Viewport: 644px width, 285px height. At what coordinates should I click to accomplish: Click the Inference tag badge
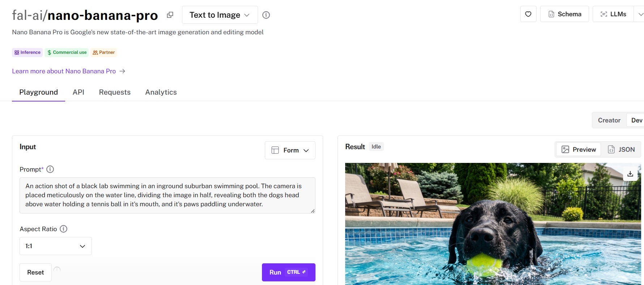[27, 52]
